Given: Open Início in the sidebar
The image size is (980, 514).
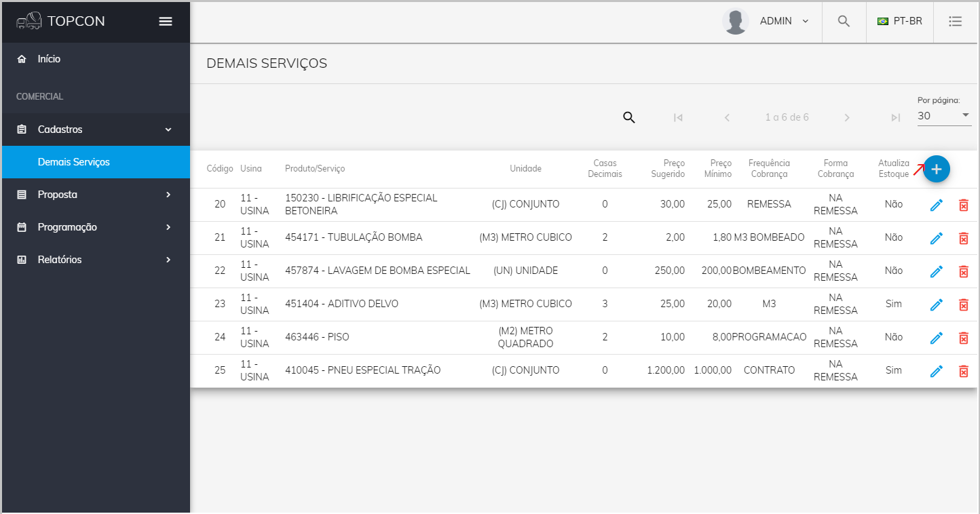Looking at the screenshot, I should click(x=95, y=59).
